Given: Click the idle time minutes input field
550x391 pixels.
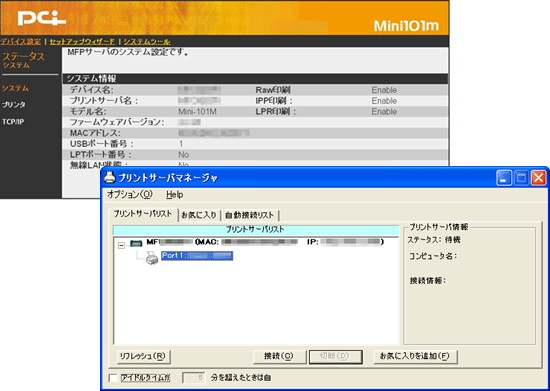Looking at the screenshot, I should tap(193, 378).
